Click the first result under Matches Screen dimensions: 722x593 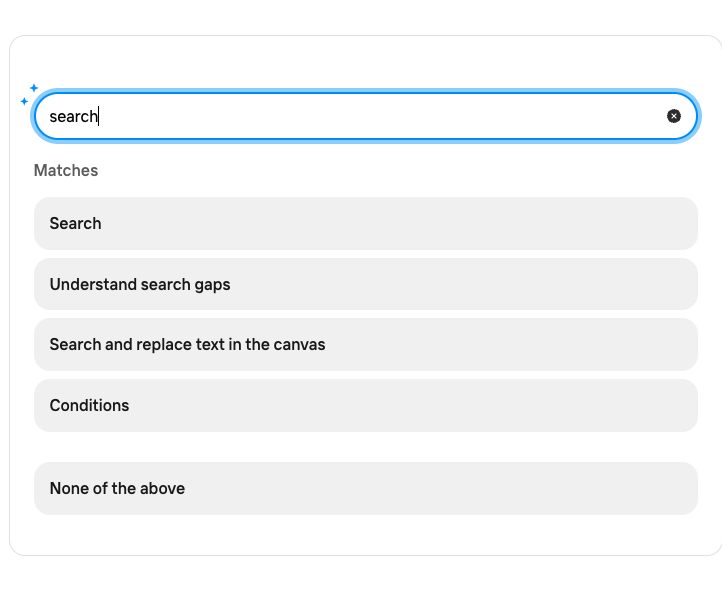pos(365,223)
